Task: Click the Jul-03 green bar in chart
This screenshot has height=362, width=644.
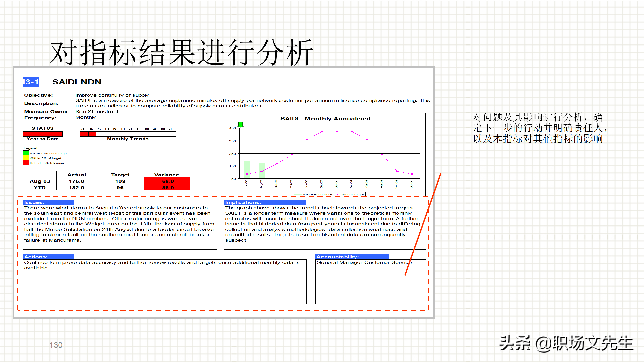Action: (x=247, y=170)
